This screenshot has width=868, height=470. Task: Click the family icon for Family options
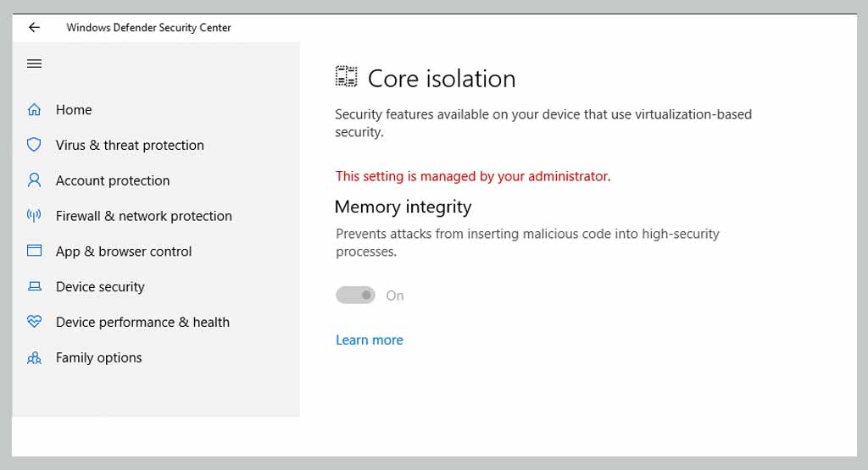(x=34, y=357)
